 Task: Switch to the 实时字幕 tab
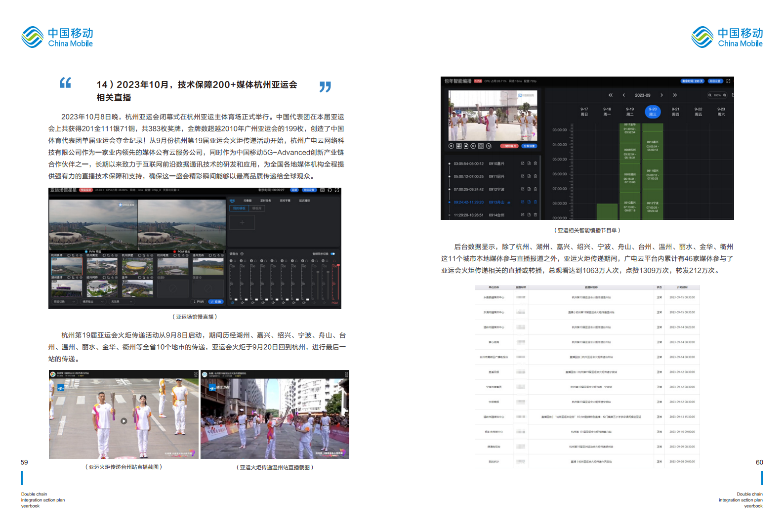[x=285, y=201]
